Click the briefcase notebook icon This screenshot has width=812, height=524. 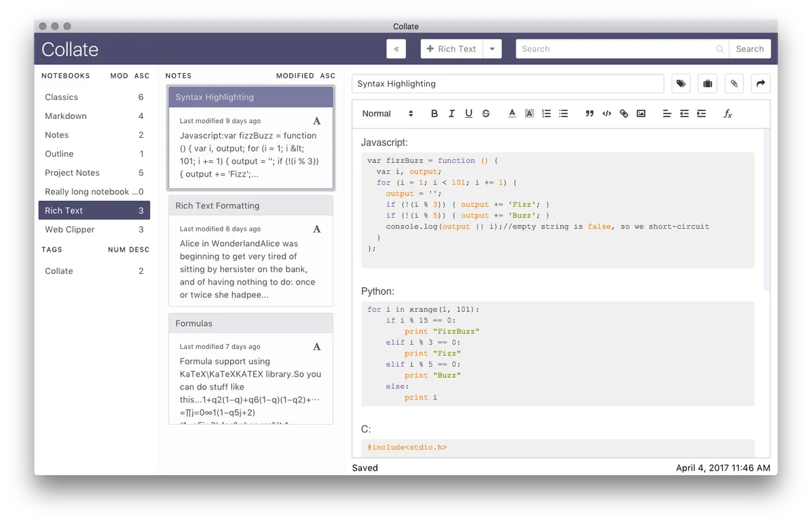click(x=707, y=84)
